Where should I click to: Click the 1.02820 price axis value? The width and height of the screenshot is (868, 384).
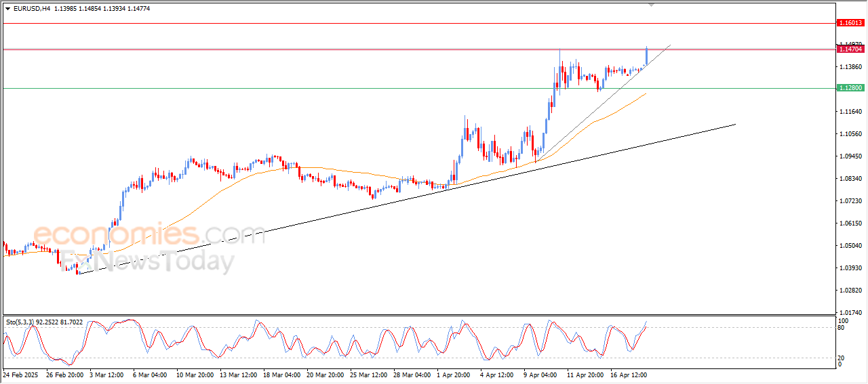point(851,290)
